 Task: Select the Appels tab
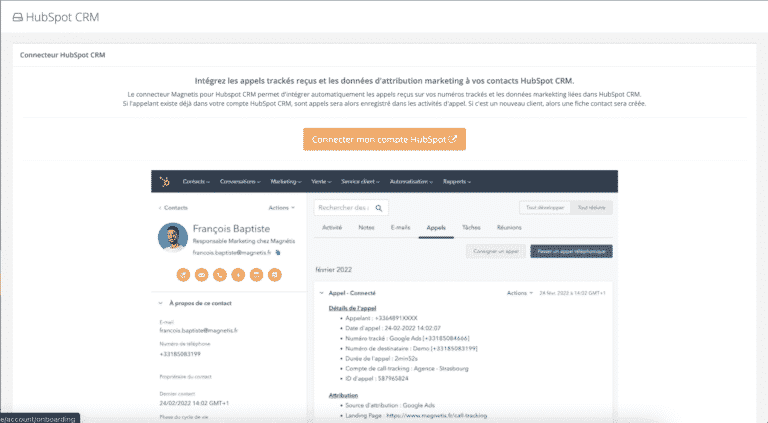[436, 228]
